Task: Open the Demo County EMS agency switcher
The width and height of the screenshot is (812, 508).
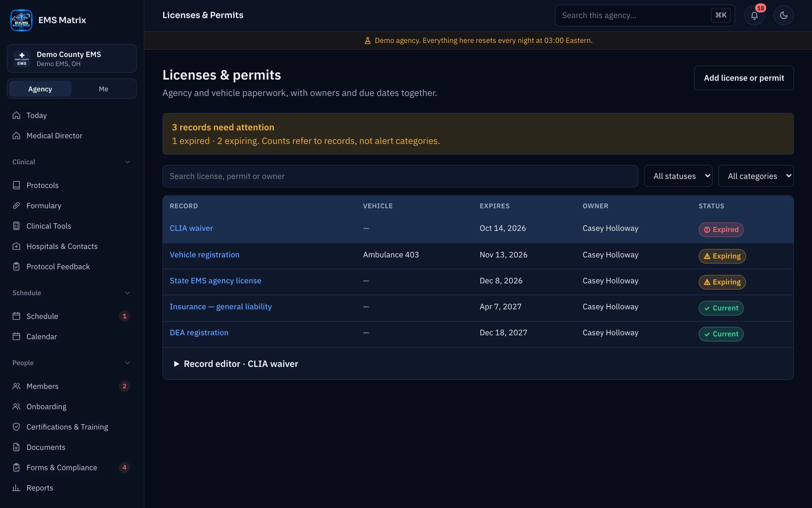Action: (71, 58)
